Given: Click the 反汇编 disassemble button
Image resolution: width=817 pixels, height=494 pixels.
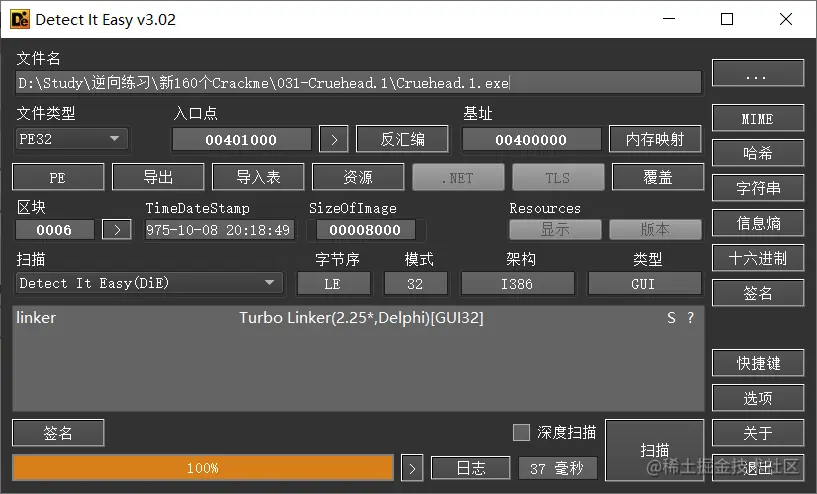Looking at the screenshot, I should click(402, 139).
